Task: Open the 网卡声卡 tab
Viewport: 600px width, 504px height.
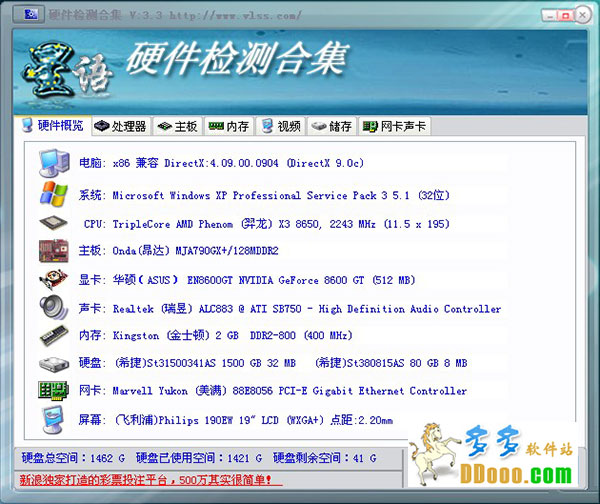Action: pos(395,126)
